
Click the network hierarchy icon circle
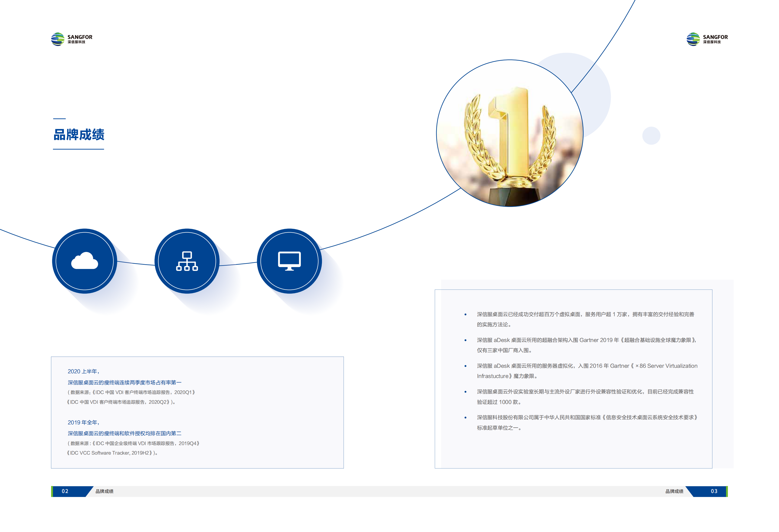click(x=187, y=261)
